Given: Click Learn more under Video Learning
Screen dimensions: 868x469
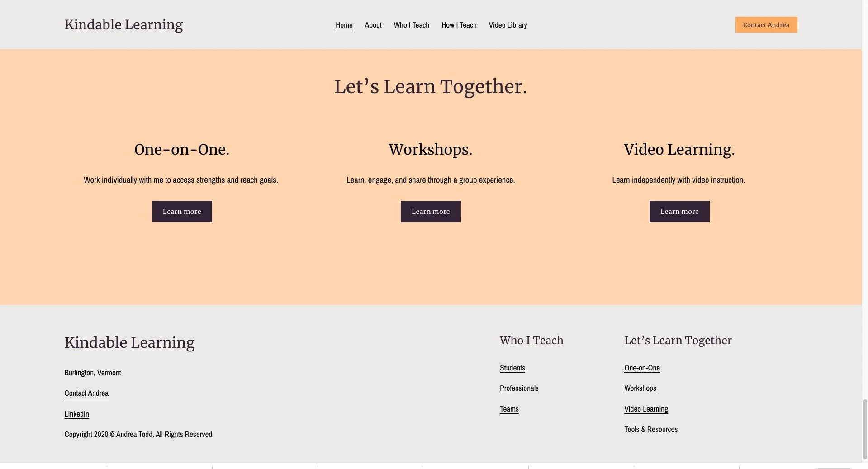Looking at the screenshot, I should pos(679,211).
